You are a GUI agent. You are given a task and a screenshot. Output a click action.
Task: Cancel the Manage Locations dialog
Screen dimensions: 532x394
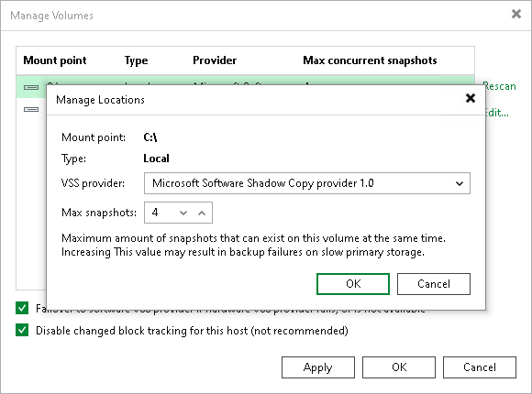coord(434,284)
